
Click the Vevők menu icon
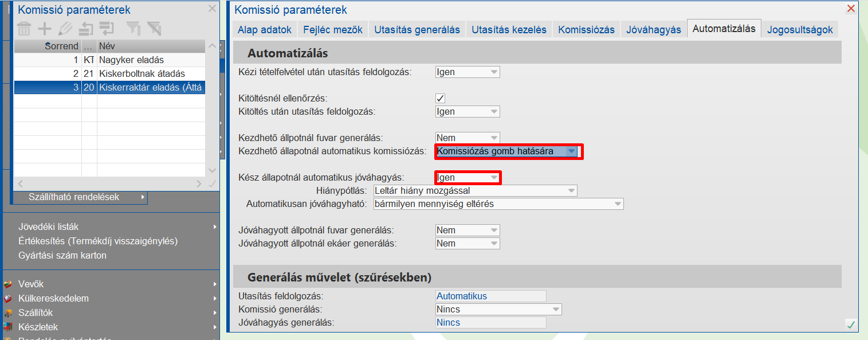tap(8, 284)
